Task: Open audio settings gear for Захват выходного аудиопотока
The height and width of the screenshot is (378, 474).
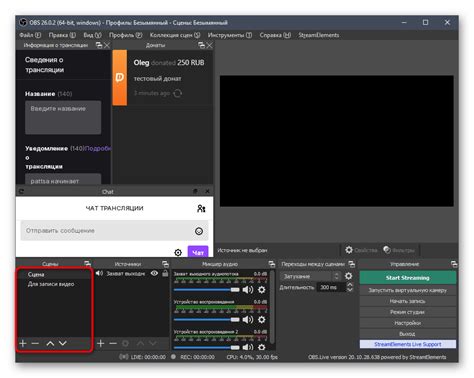Action: point(262,290)
